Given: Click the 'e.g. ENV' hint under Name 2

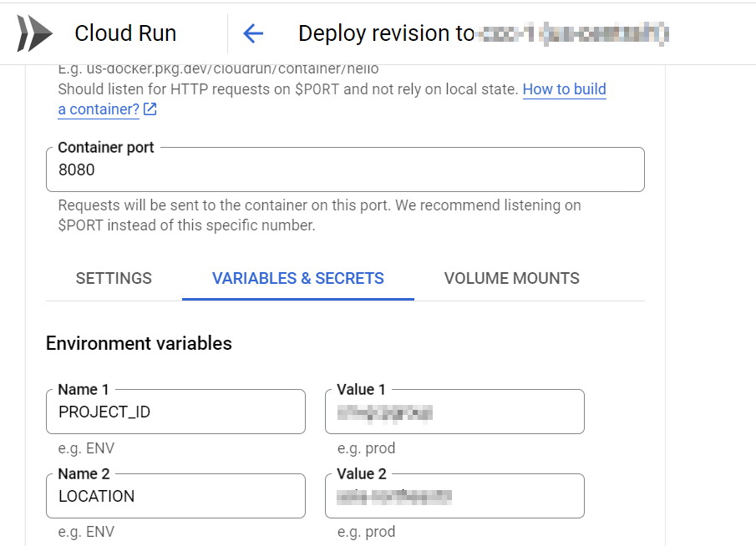Looking at the screenshot, I should click(86, 532).
